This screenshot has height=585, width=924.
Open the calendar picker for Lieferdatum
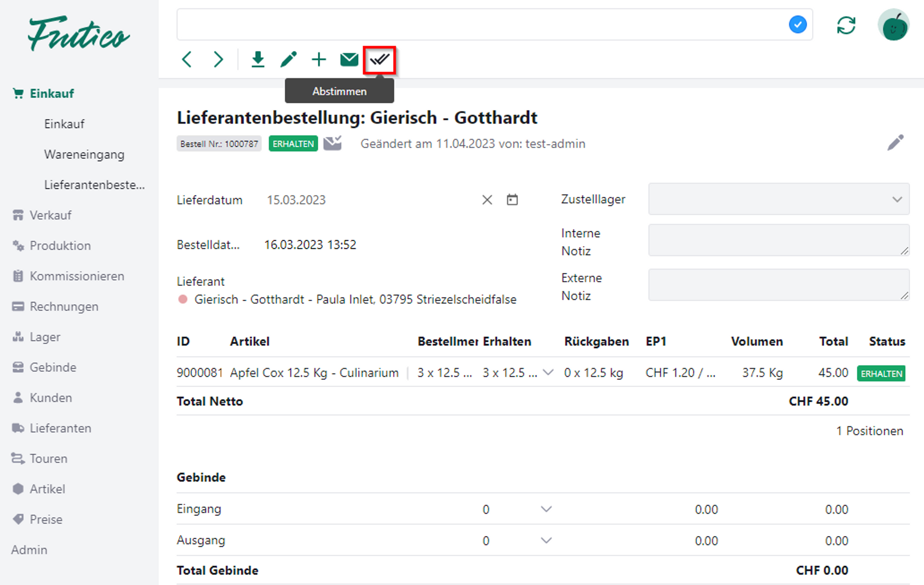pyautogui.click(x=512, y=200)
